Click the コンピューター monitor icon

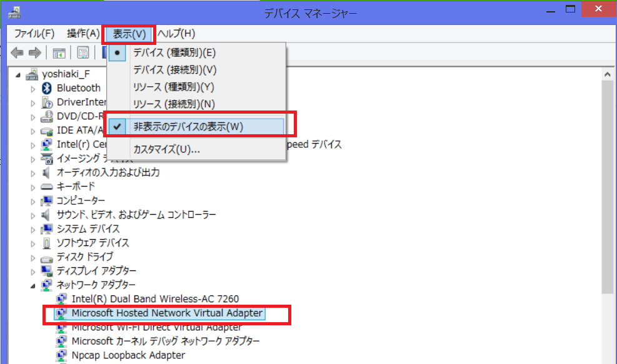coord(46,201)
